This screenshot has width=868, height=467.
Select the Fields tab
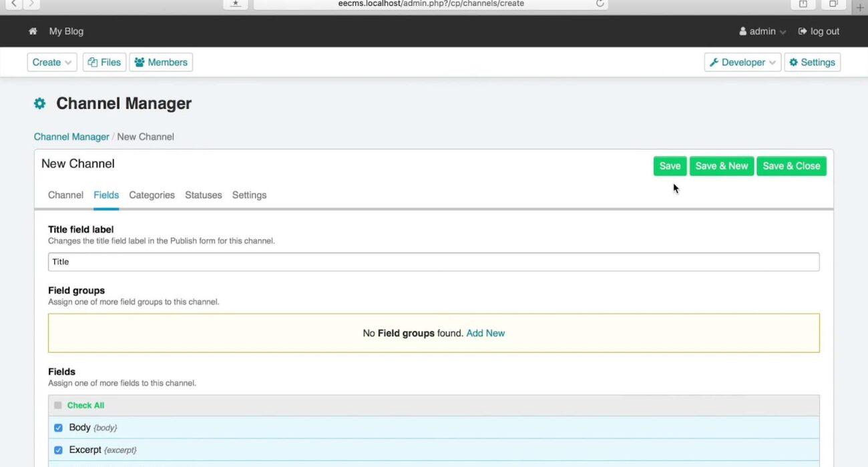pyautogui.click(x=106, y=195)
